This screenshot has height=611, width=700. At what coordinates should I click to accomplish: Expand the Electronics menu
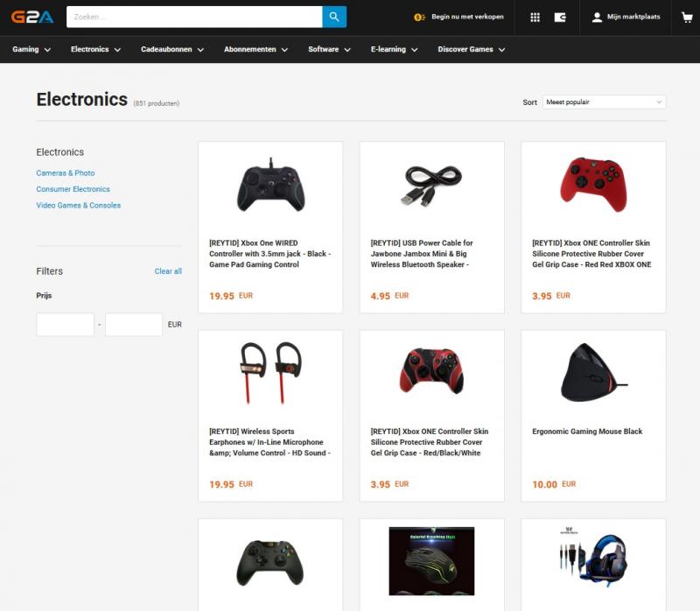pyautogui.click(x=95, y=49)
